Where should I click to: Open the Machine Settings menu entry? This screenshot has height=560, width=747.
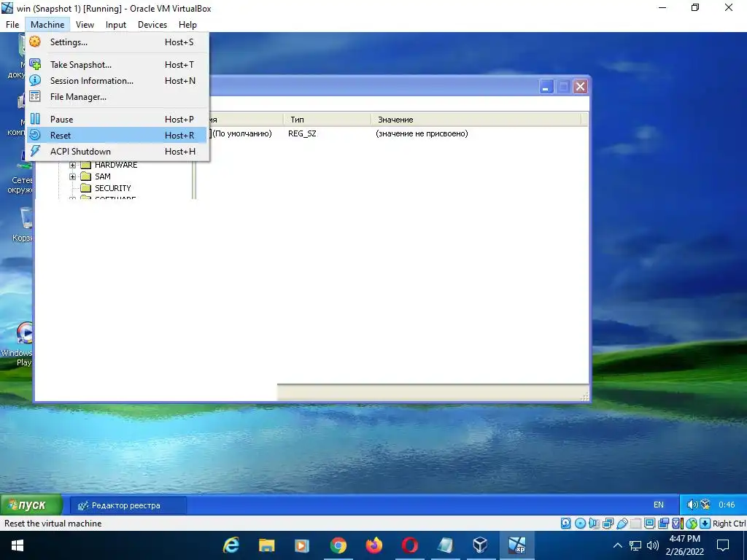point(117,42)
